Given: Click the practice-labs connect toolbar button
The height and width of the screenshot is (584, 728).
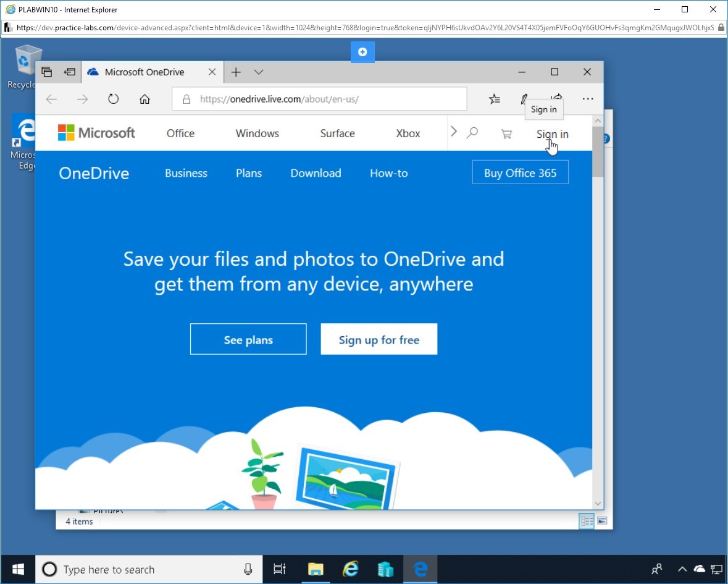Looking at the screenshot, I should point(362,51).
